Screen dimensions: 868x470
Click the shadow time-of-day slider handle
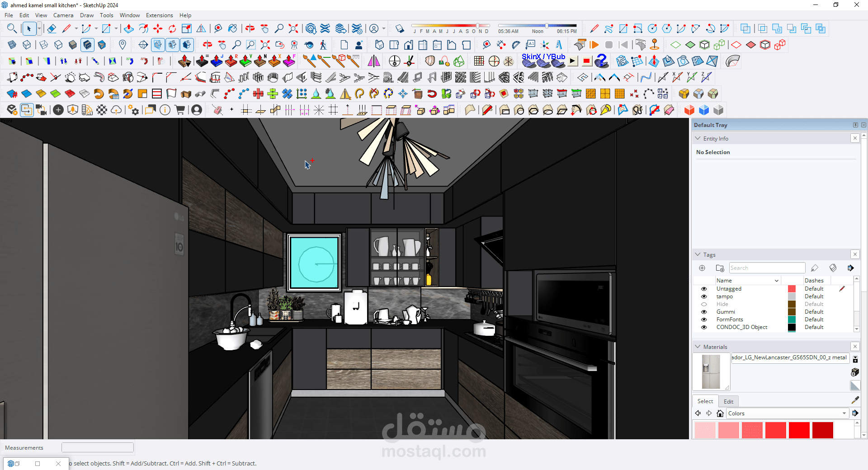click(x=547, y=26)
